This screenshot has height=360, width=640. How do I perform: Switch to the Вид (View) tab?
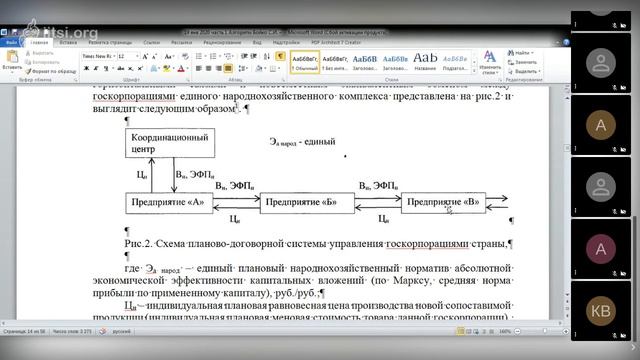257,42
